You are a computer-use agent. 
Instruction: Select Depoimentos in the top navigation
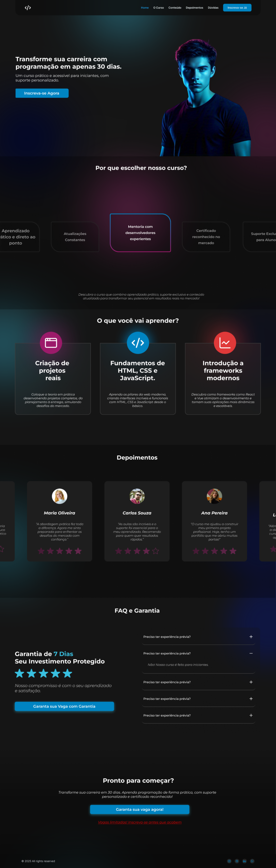(195, 7)
